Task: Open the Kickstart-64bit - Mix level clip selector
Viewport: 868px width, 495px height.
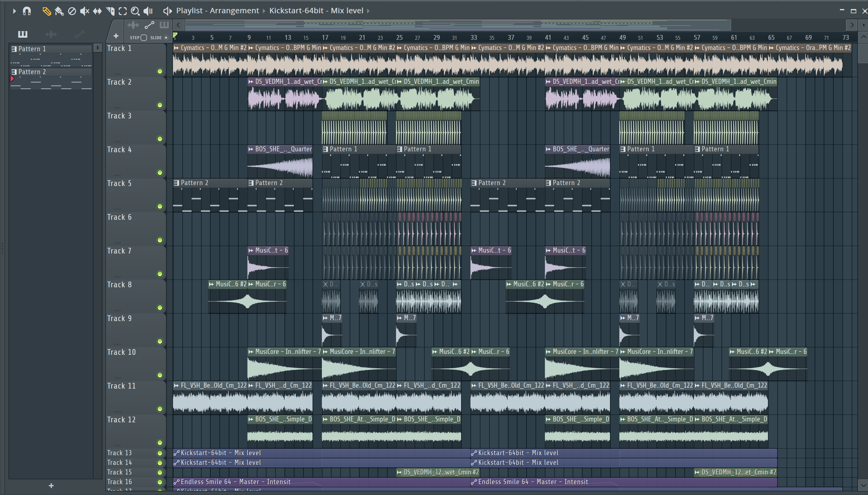Action: coord(316,11)
